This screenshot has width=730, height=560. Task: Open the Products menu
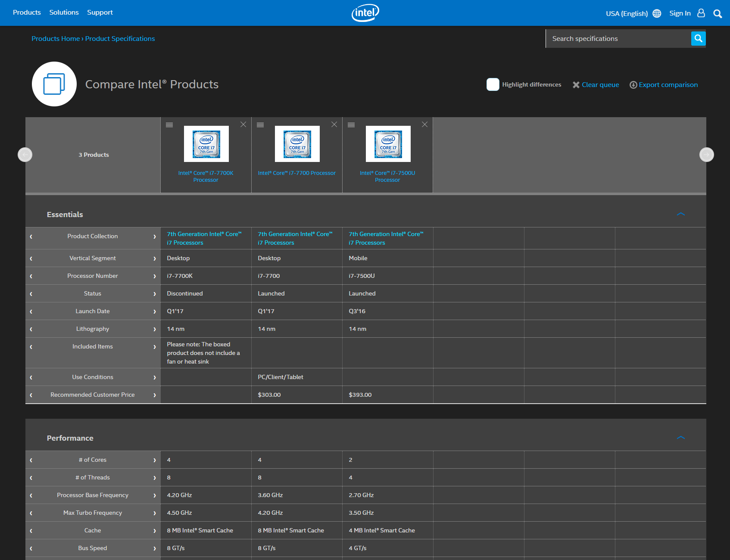27,12
